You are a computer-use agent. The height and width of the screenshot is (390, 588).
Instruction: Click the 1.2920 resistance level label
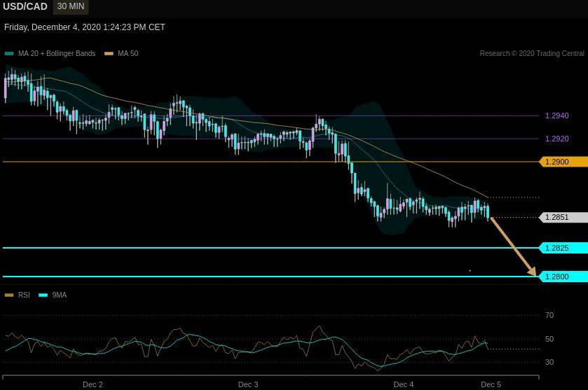click(556, 139)
